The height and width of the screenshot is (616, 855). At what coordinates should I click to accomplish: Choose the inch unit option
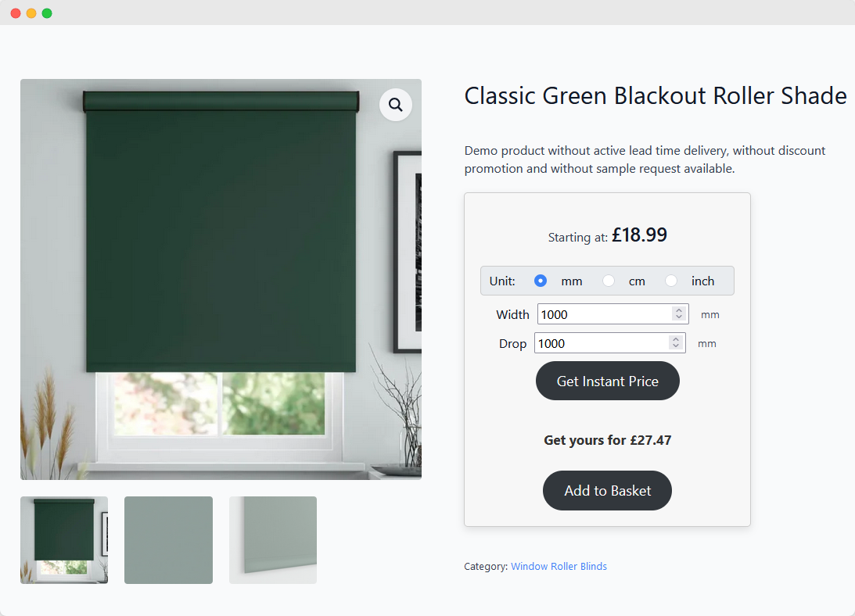click(x=671, y=281)
